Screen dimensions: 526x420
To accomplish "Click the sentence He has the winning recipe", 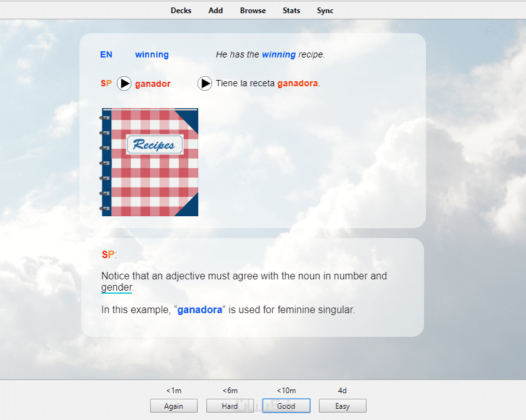I will (270, 54).
